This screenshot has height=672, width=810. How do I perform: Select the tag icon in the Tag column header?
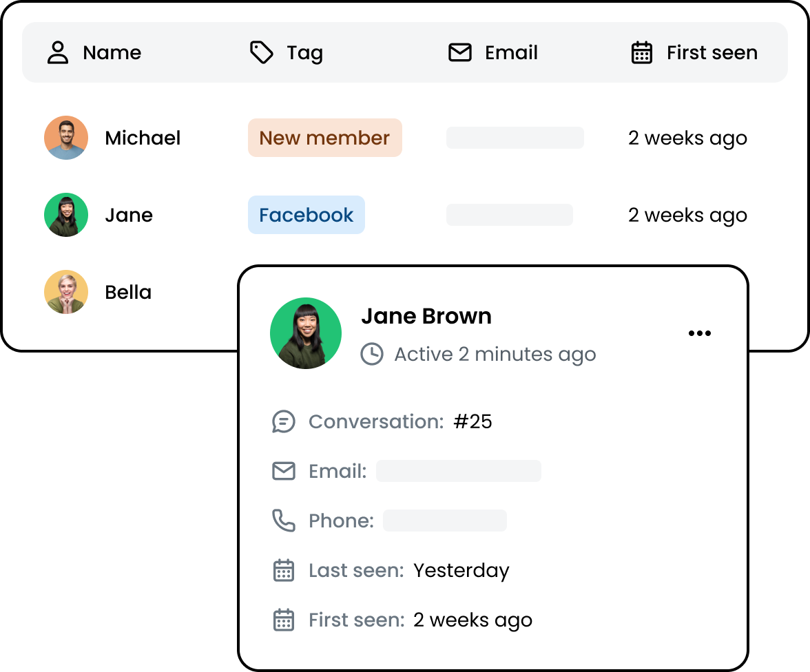click(261, 52)
